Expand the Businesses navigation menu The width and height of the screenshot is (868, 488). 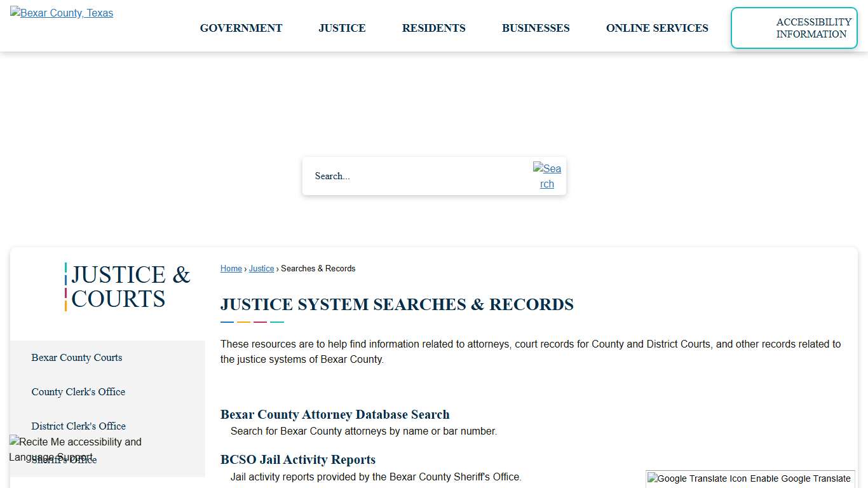[x=535, y=28]
